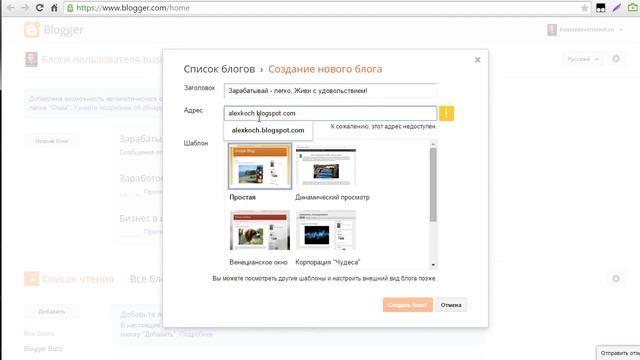This screenshot has height=360, width=640.
Task: Click the blog title field Заголовок
Action: point(330,91)
